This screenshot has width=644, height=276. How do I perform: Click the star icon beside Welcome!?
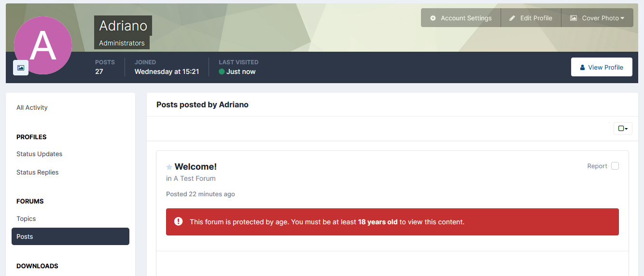point(169,167)
